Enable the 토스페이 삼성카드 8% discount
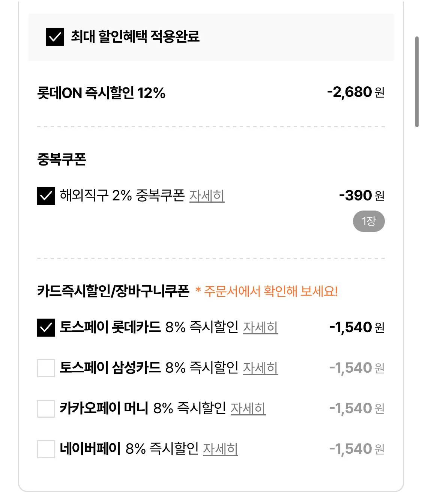 tap(46, 367)
